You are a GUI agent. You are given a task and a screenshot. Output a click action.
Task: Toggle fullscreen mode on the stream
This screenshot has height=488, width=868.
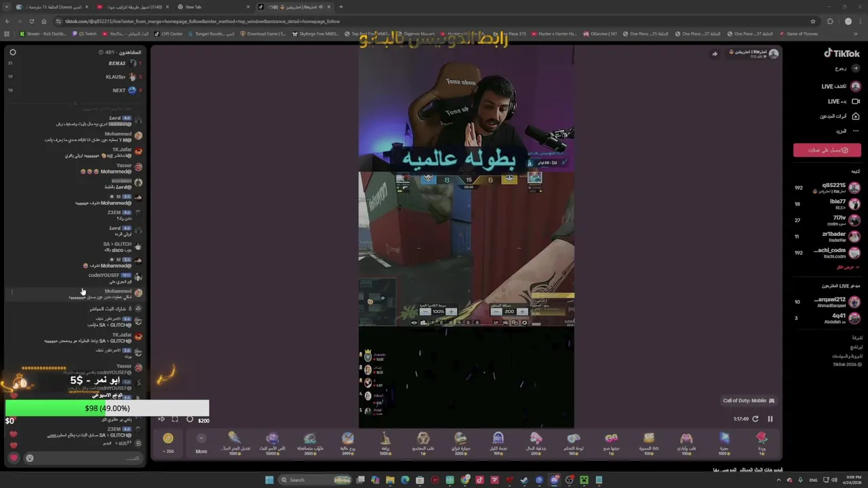coord(175,420)
